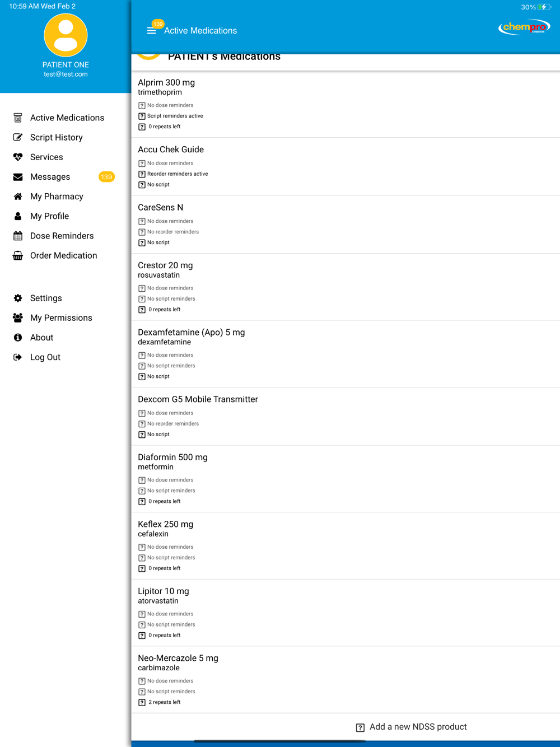Open My Permissions page
The height and width of the screenshot is (747, 560).
coord(61,318)
